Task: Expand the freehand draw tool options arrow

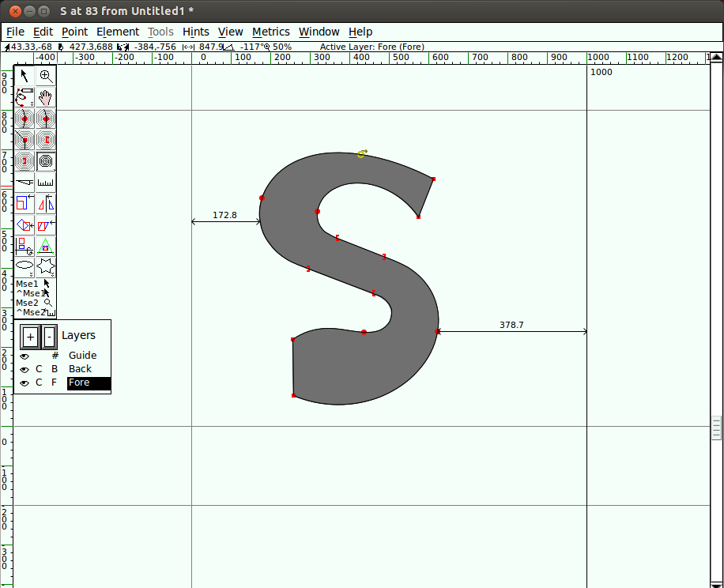Action: pyautogui.click(x=32, y=104)
